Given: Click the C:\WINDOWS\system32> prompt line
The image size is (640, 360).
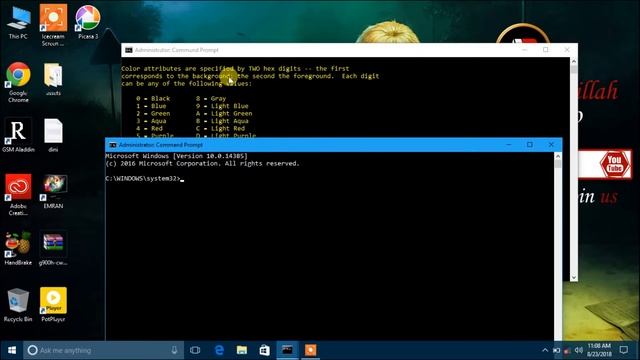Looking at the screenshot, I should (x=144, y=178).
